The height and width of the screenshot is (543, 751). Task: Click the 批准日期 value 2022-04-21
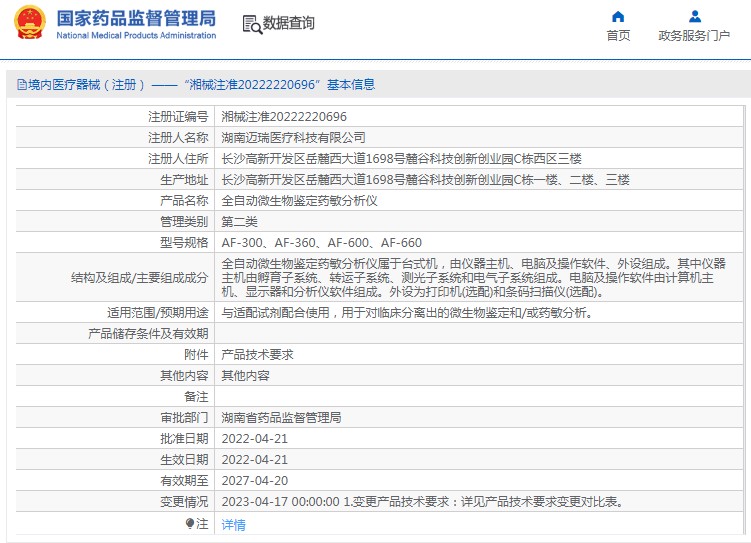(255, 439)
